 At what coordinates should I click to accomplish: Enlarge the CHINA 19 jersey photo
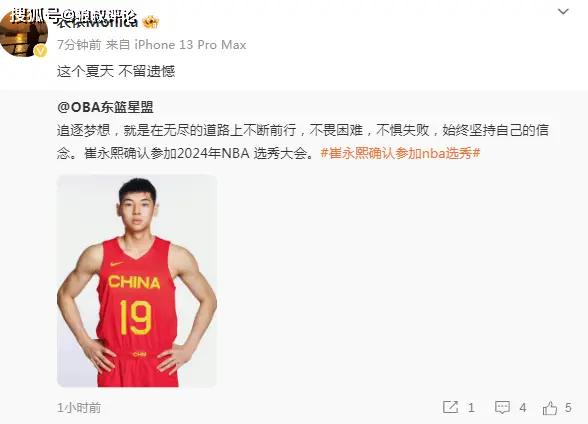(x=137, y=281)
